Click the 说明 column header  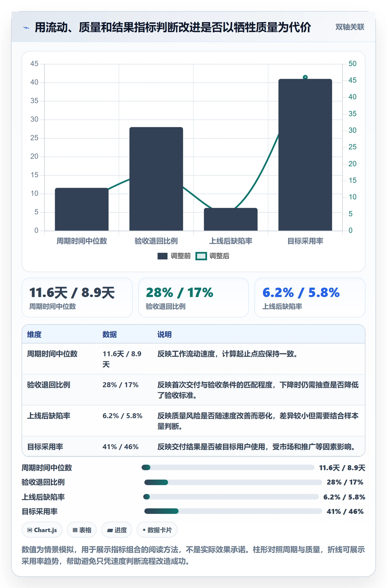[x=164, y=335]
